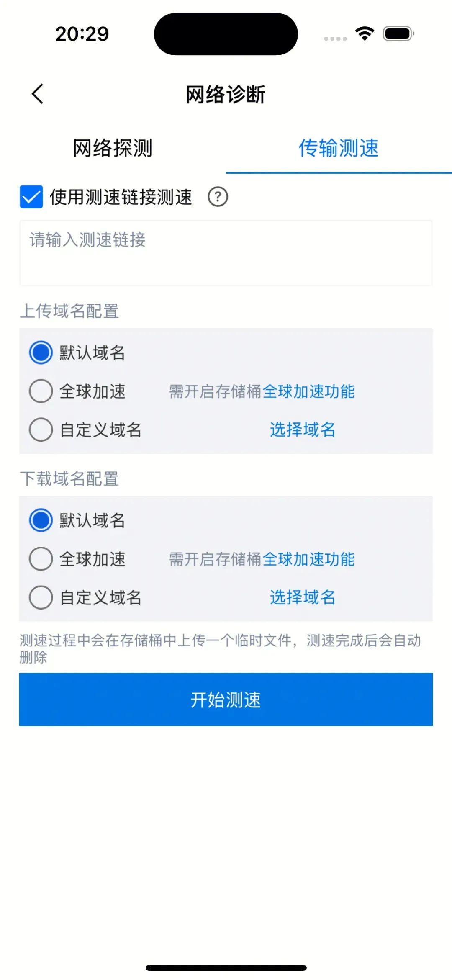Tap the home indicator bar
452x980 pixels.
[x=226, y=968]
